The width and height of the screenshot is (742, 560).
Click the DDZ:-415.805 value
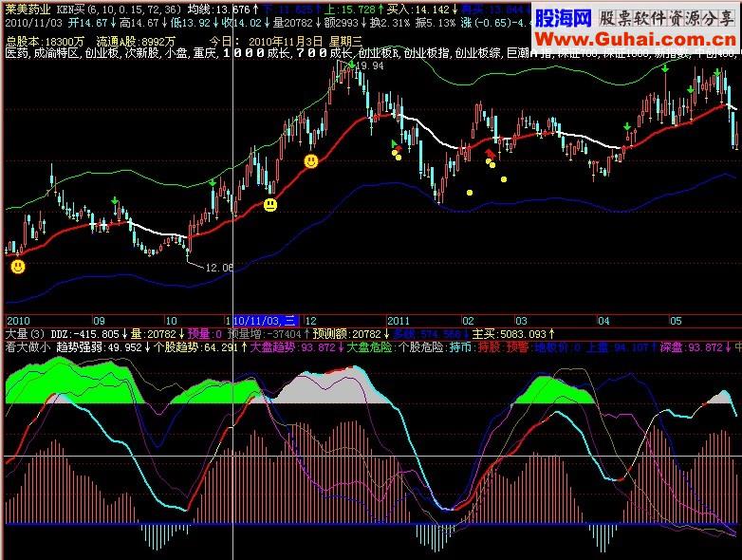(x=84, y=334)
